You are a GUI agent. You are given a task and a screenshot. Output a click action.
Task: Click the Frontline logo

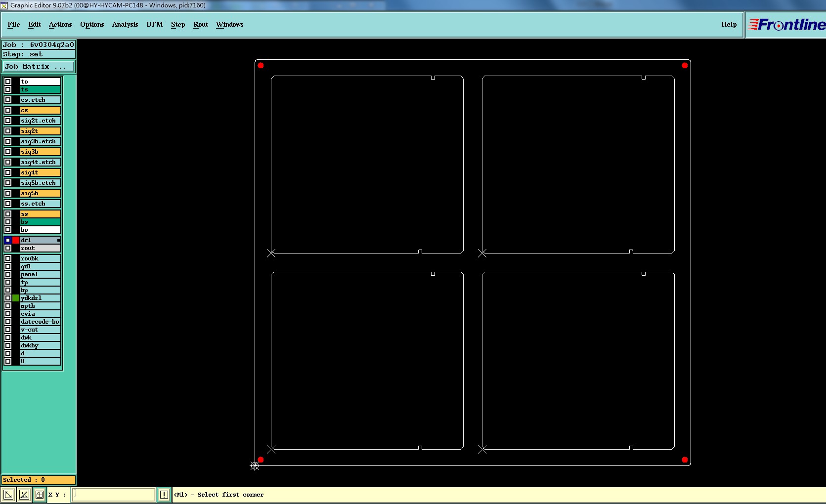(786, 25)
